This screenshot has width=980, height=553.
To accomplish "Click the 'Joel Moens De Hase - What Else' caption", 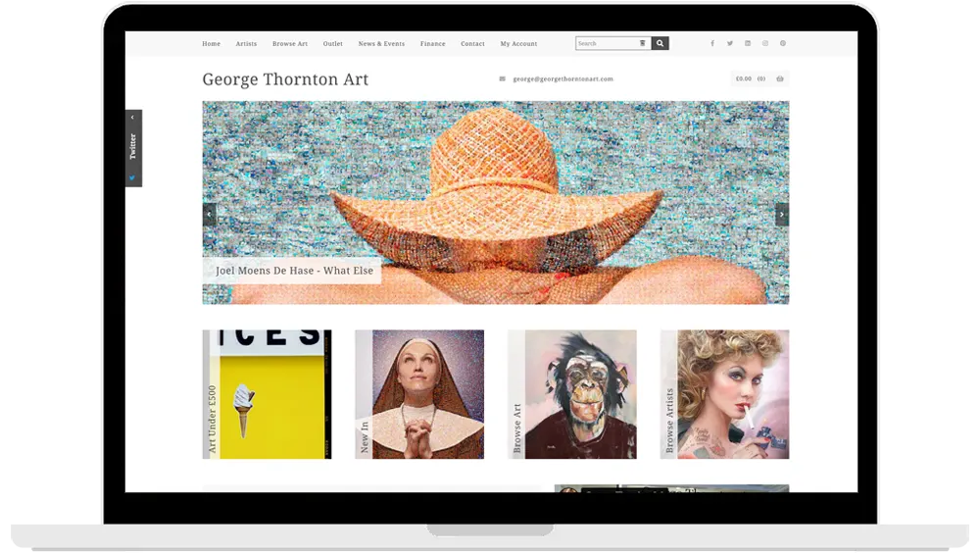I will pos(294,271).
